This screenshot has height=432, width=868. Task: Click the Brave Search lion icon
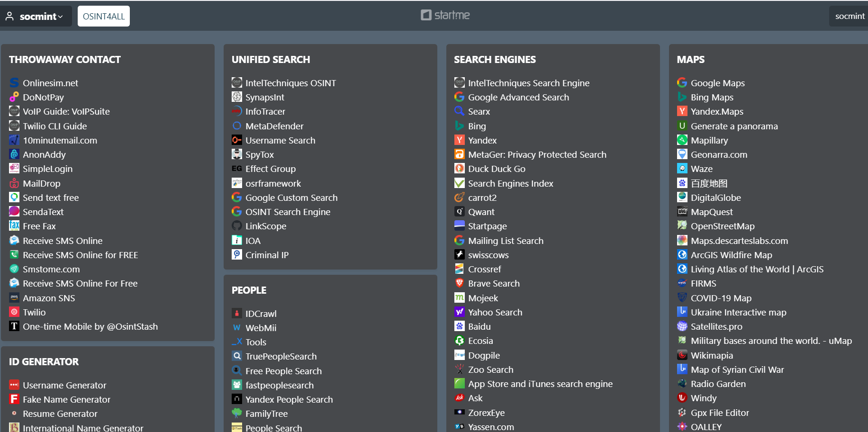point(460,283)
